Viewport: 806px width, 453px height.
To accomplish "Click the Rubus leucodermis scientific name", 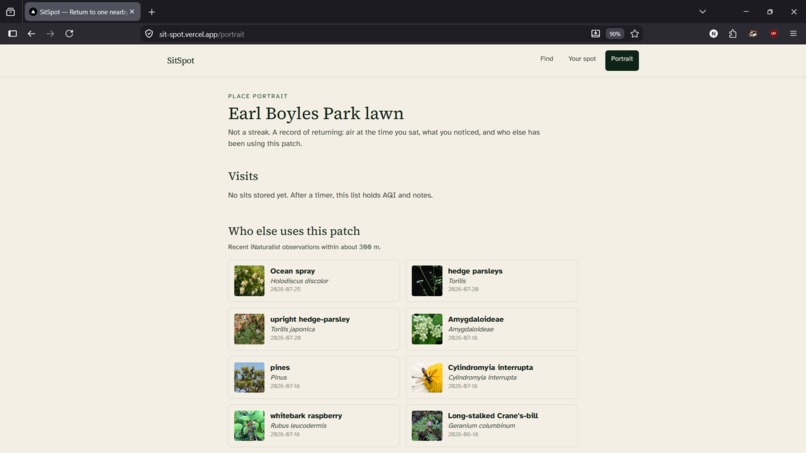I will pyautogui.click(x=298, y=426).
